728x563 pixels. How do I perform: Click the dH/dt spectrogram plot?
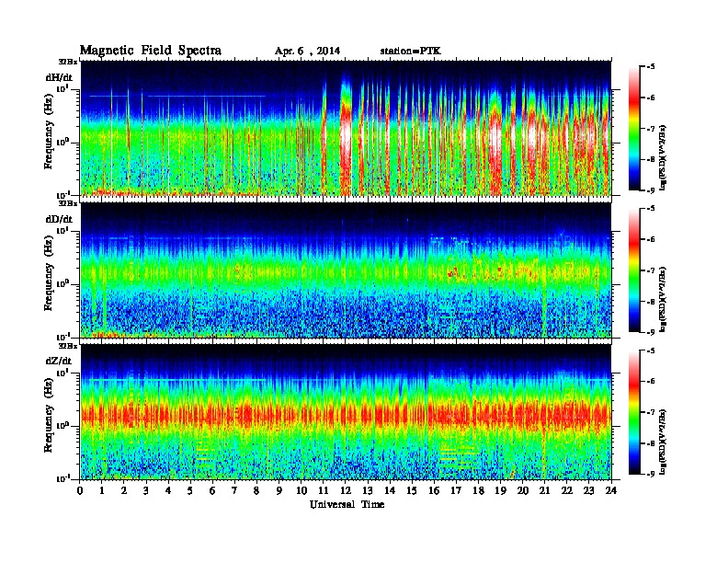[346, 128]
